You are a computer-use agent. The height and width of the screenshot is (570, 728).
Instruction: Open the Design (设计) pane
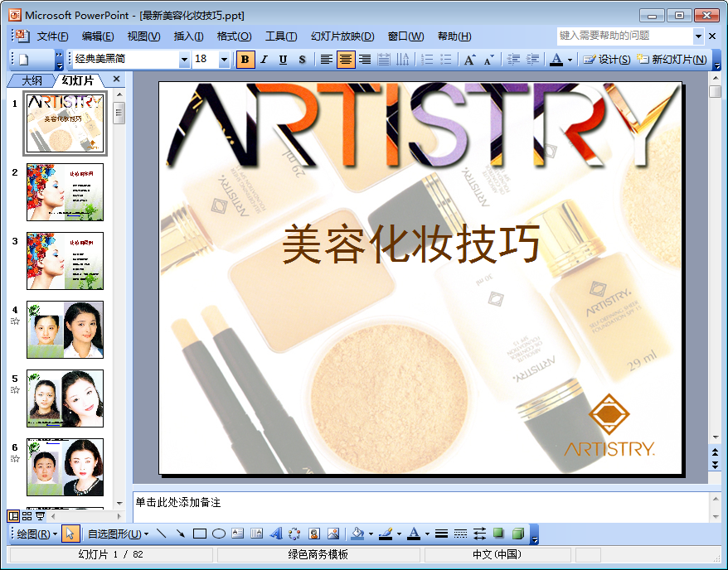click(607, 60)
